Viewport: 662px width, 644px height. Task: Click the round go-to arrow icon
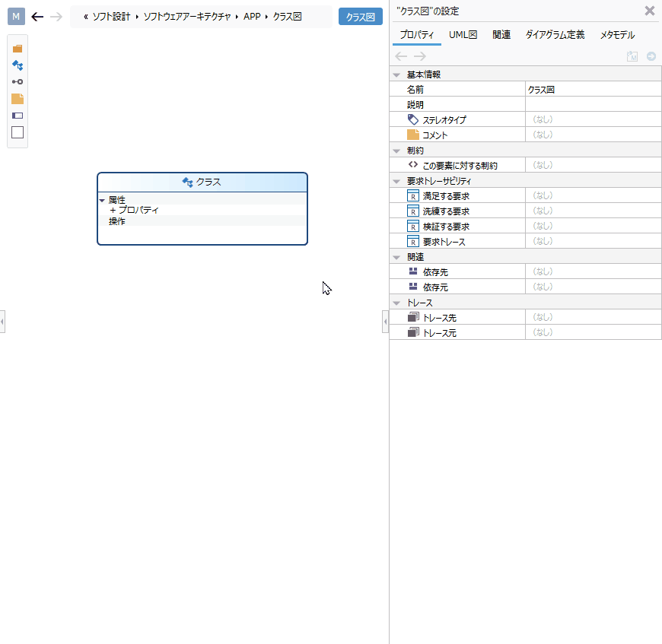(651, 56)
